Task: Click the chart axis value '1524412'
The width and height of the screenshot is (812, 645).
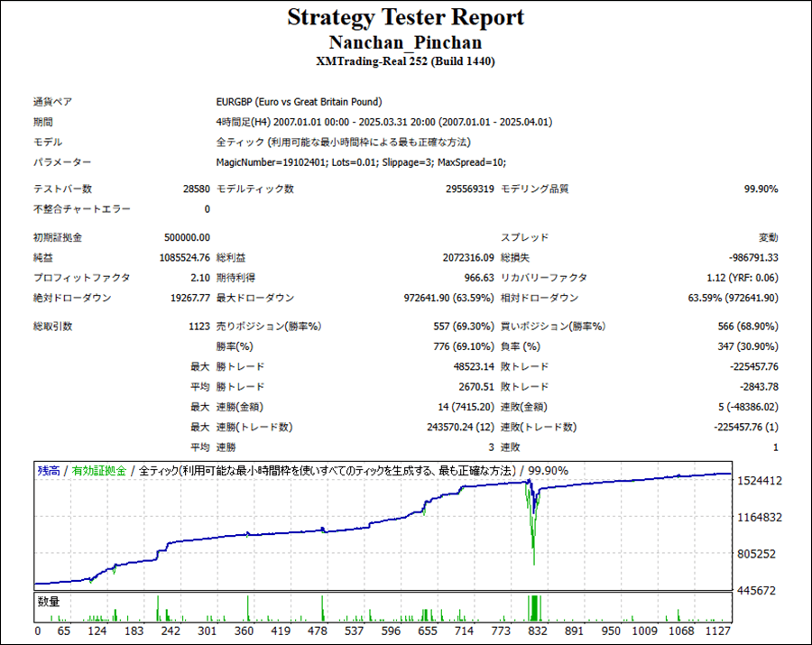Action: coord(760,481)
